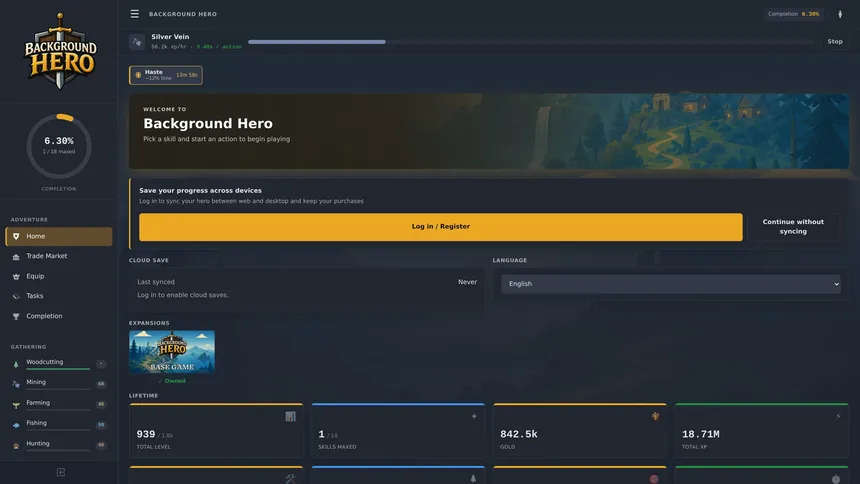Click the Fishing fish icon
Image resolution: width=860 pixels, height=484 pixels.
16,425
